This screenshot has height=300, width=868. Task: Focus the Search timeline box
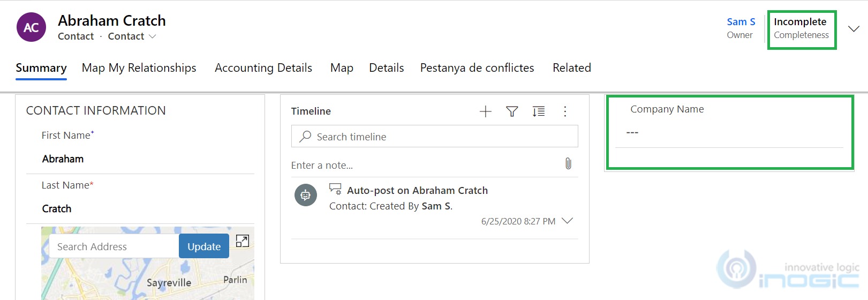pyautogui.click(x=439, y=137)
